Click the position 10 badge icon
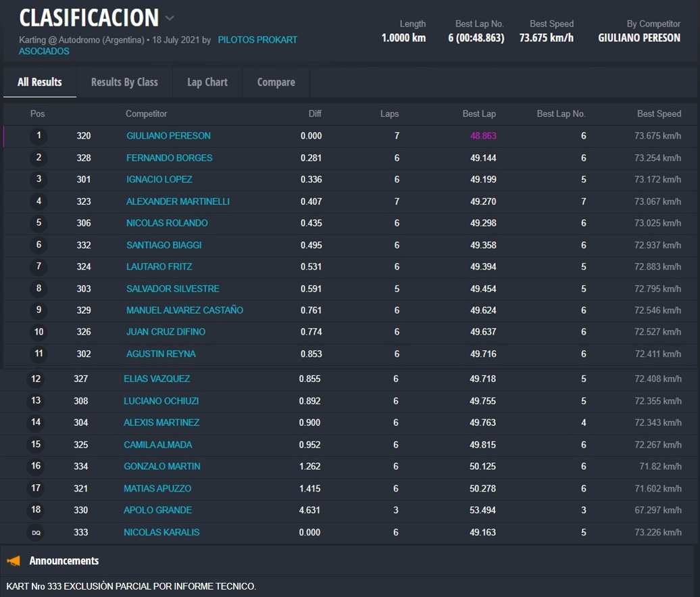This screenshot has height=597, width=700. tap(39, 332)
